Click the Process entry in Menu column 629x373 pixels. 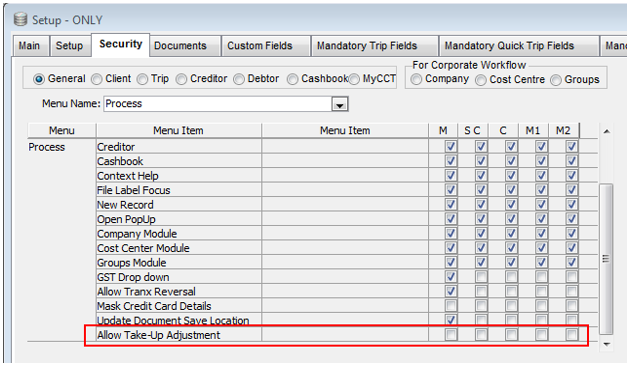(x=47, y=147)
